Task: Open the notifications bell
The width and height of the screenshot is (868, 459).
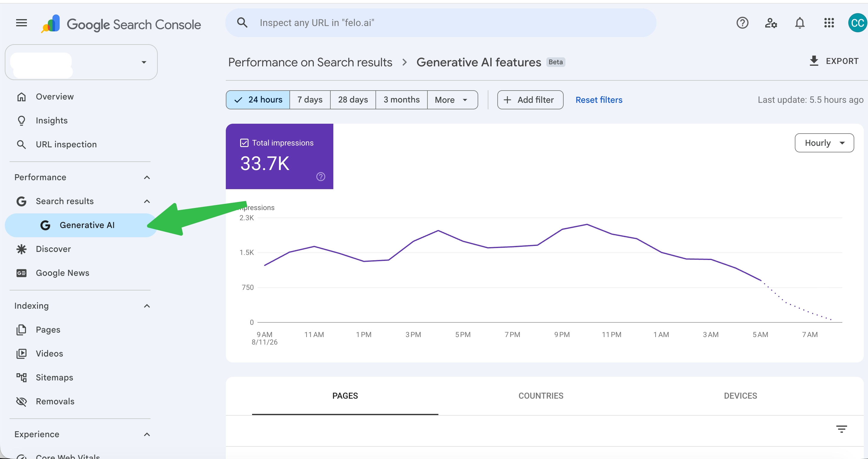Action: 800,23
